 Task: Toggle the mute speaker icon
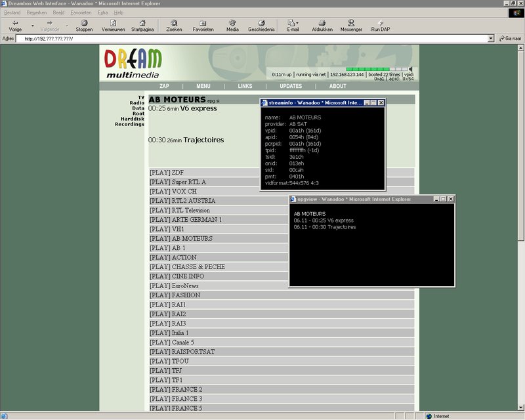(411, 69)
